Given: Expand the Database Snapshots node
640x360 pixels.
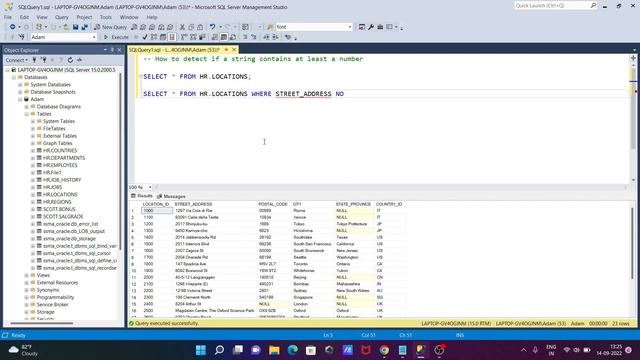Looking at the screenshot, I should [x=20, y=92].
